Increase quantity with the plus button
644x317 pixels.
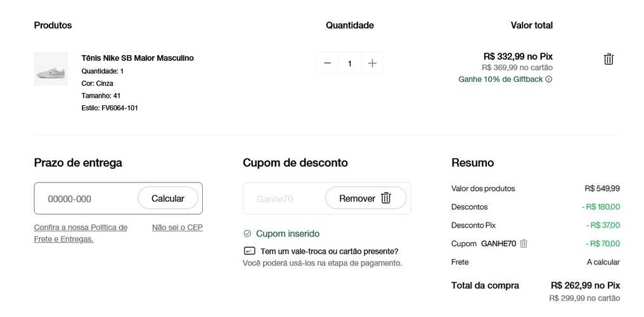click(x=372, y=63)
